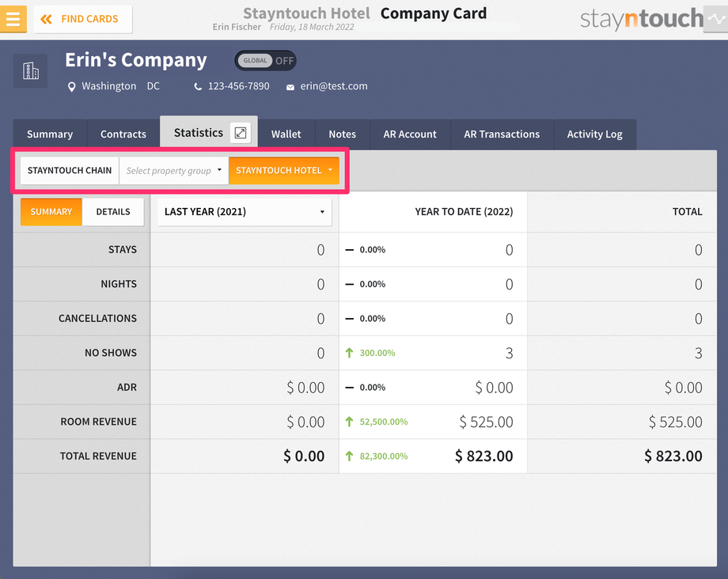This screenshot has width=728, height=579.
Task: Select the Statistics tab
Action: click(199, 133)
